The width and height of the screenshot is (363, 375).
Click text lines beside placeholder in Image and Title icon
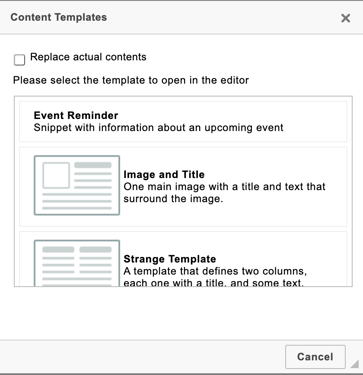(93, 175)
